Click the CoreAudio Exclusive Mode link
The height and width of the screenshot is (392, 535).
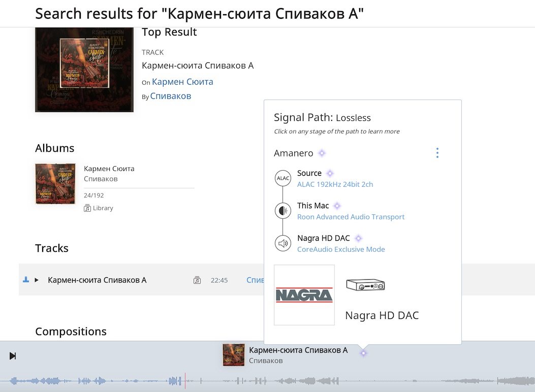pyautogui.click(x=341, y=249)
